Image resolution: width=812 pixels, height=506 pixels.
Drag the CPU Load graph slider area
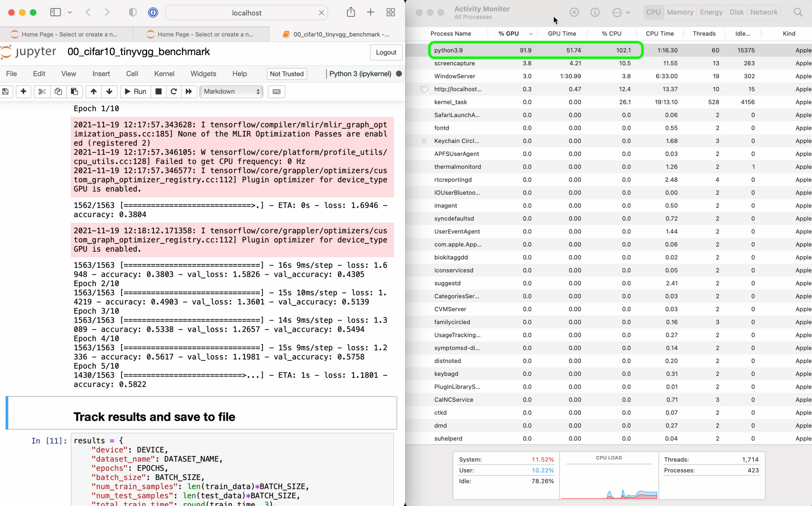(x=609, y=478)
